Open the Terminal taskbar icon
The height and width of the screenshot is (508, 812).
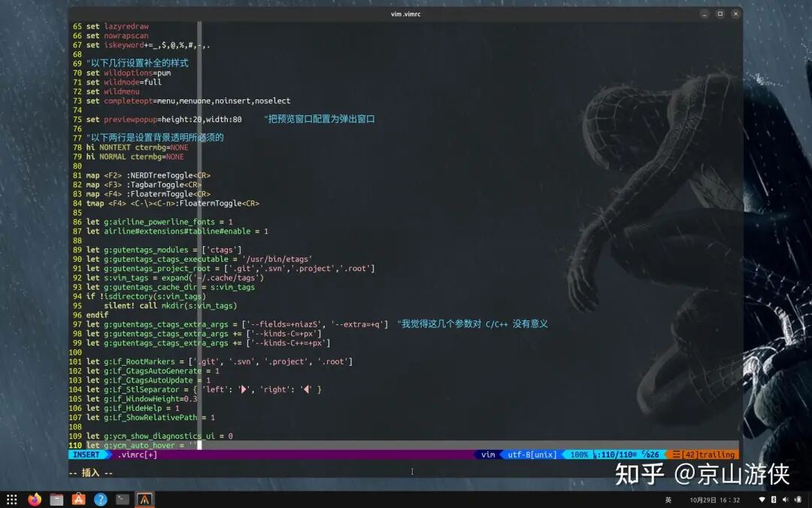click(123, 499)
